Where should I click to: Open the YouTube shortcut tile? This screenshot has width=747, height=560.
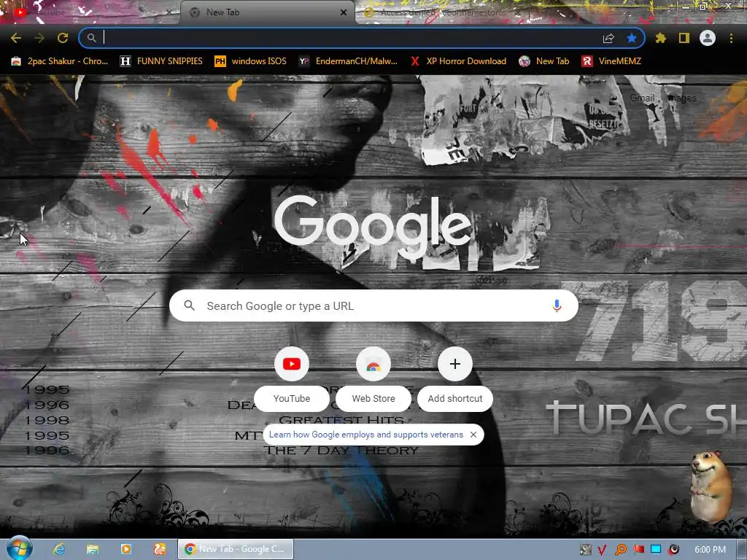(x=292, y=364)
